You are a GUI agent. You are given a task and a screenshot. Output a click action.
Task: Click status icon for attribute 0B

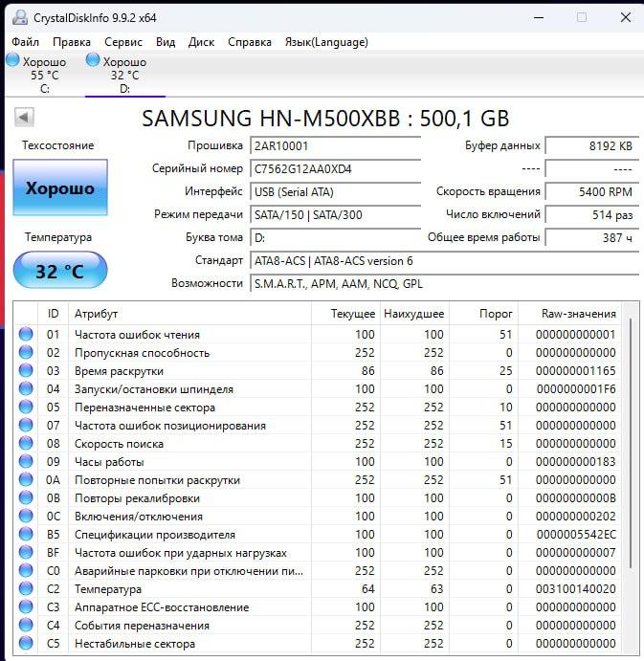tap(26, 497)
